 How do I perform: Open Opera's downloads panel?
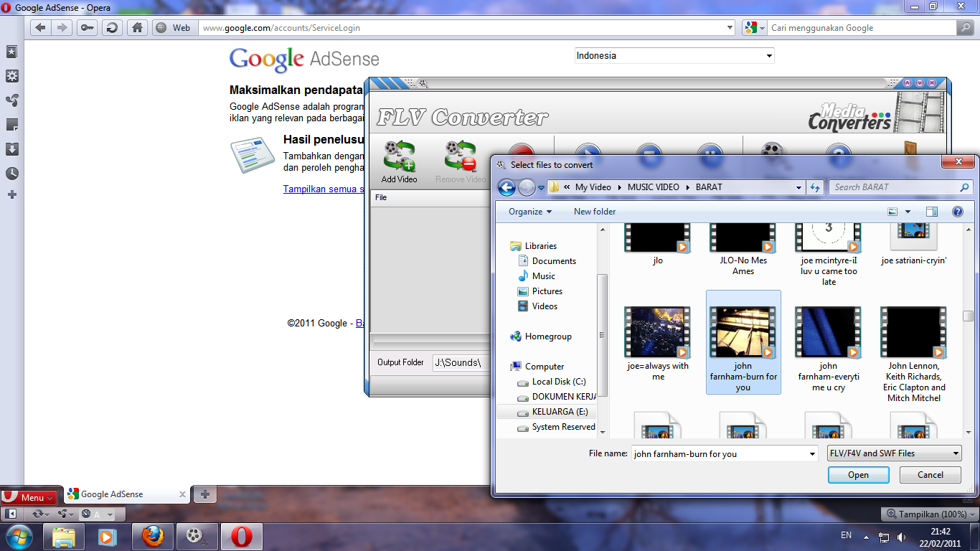11,149
